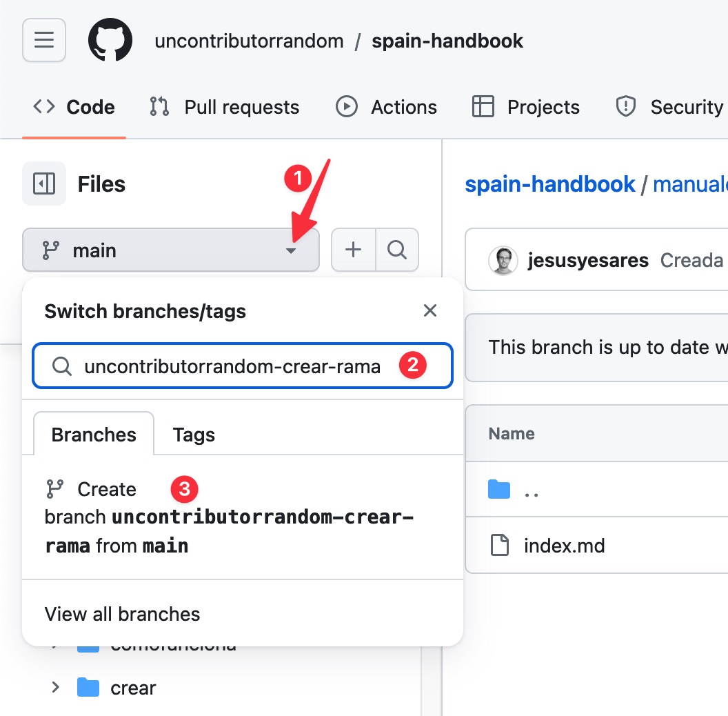Open the hamburger navigation menu
Viewport: 728px width, 716px height.
pos(44,40)
